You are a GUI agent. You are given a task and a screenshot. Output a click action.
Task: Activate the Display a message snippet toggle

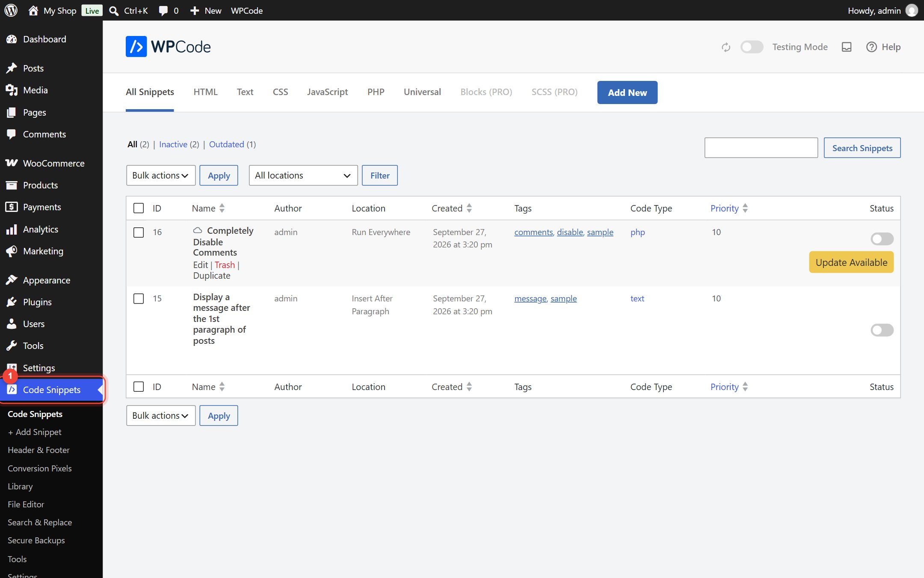pos(882,330)
